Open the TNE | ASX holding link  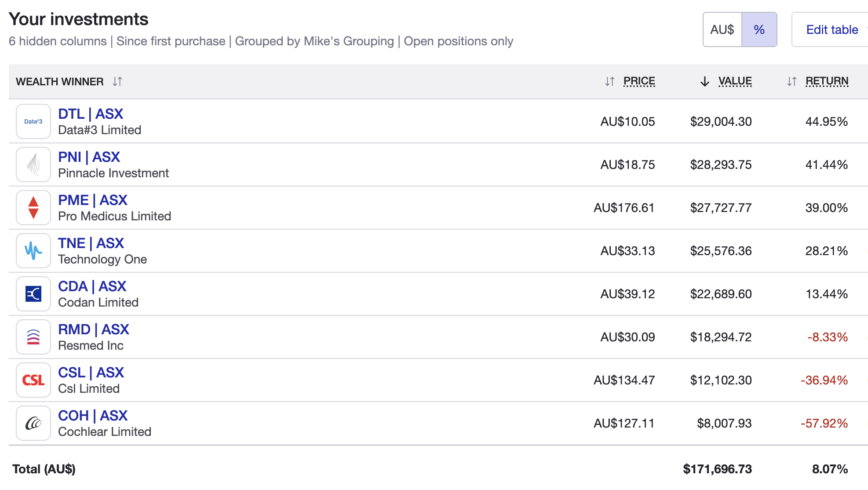91,243
